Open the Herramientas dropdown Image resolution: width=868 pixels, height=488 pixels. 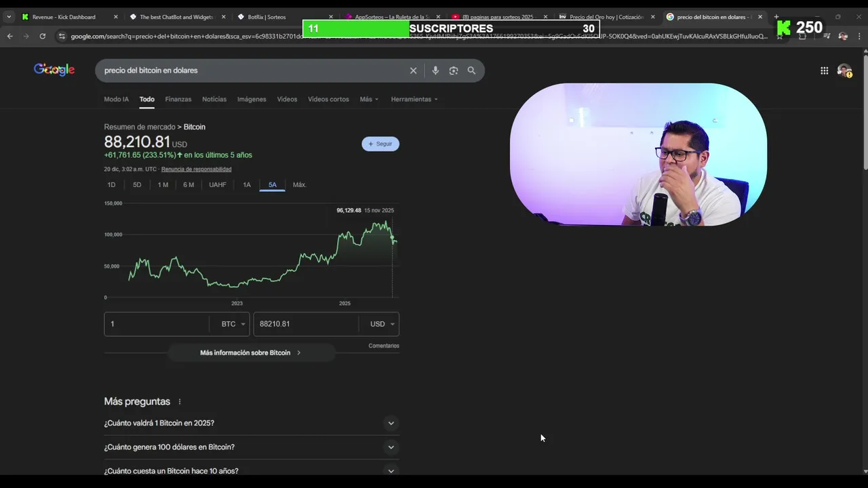tap(414, 99)
